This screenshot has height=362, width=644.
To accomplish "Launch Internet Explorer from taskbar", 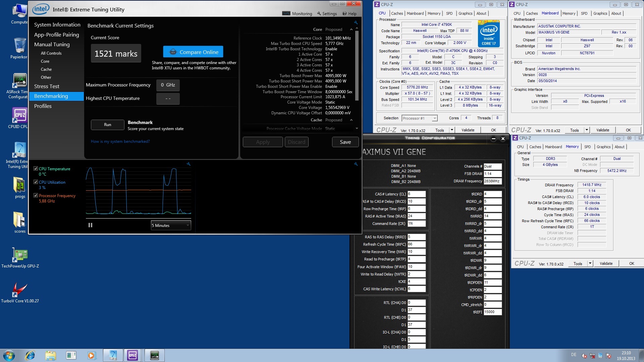I will pyautogui.click(x=30, y=355).
